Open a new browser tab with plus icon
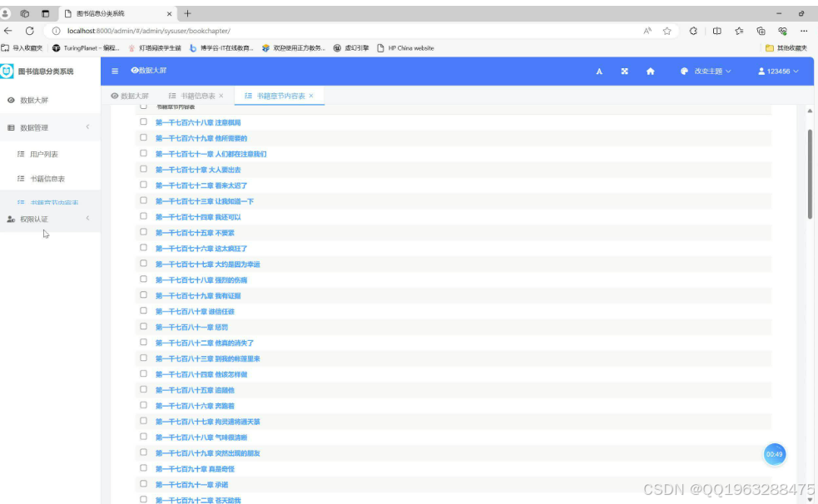Viewport: 818px width, 504px height. click(187, 13)
